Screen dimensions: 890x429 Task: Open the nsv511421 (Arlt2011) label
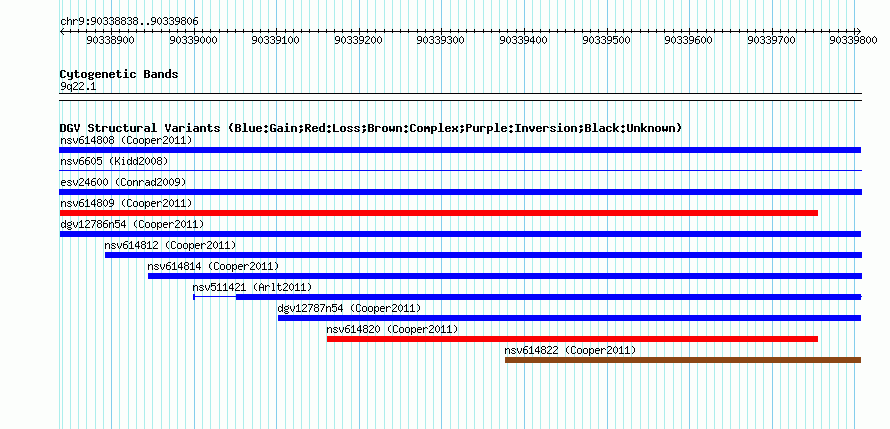253,287
